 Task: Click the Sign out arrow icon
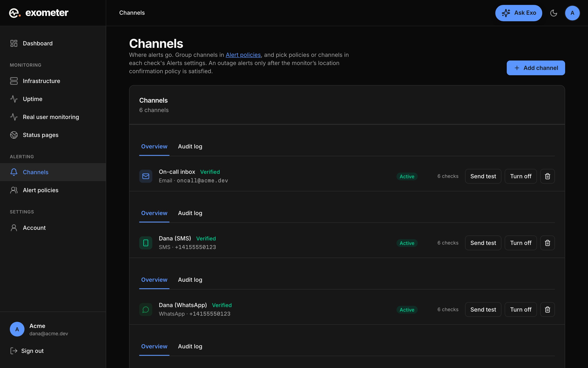14,351
